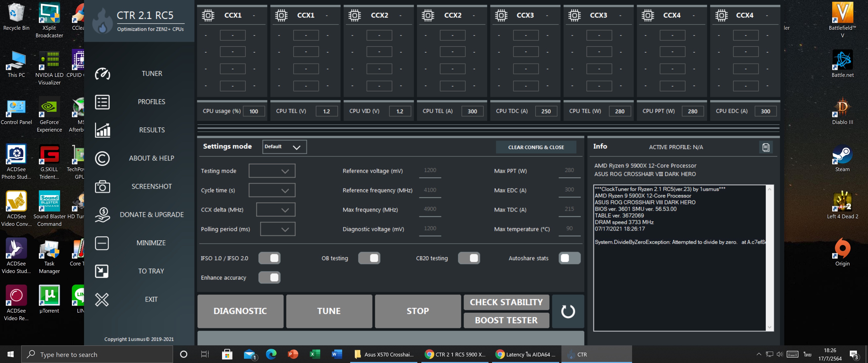The width and height of the screenshot is (868, 363).
Task: Open the Profiles list icon
Action: click(102, 102)
